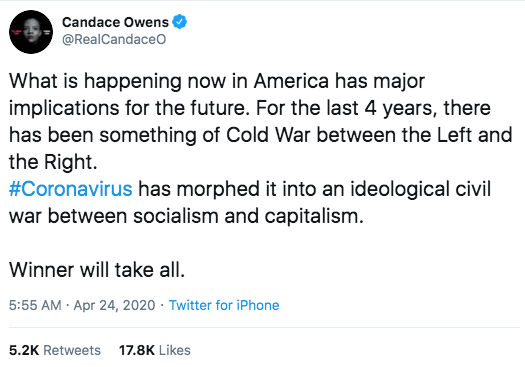Visit the @RealCandaceO handle
This screenshot has width=525, height=367.
[114, 39]
